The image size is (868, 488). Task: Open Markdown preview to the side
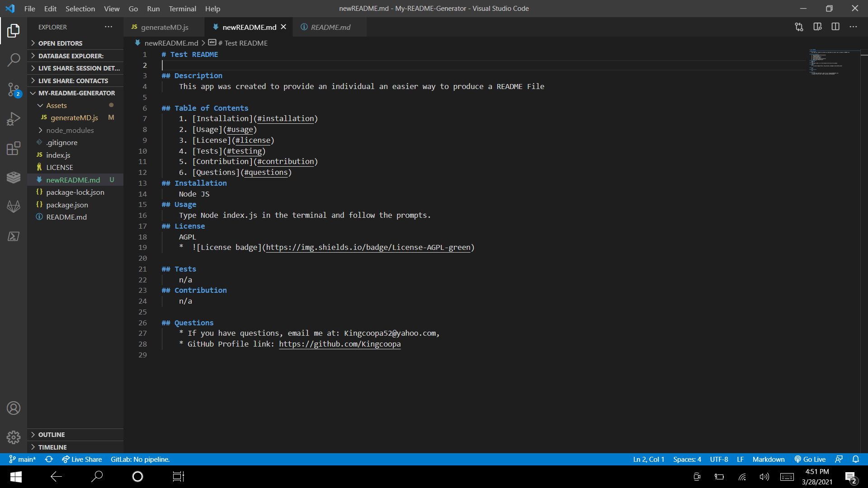click(x=817, y=27)
